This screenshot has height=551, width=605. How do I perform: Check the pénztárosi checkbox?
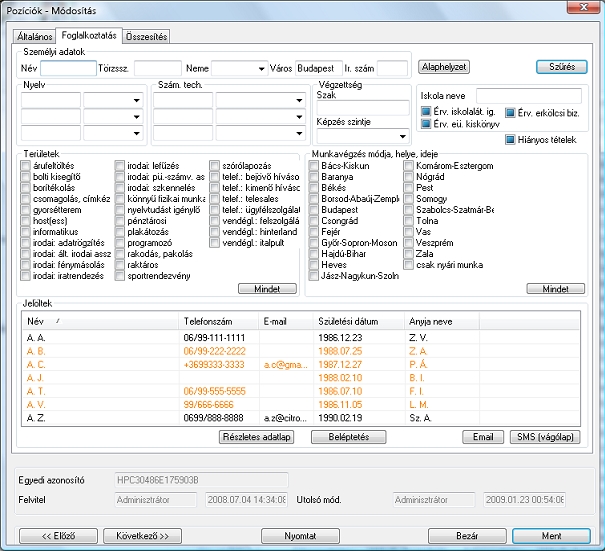[x=120, y=221]
